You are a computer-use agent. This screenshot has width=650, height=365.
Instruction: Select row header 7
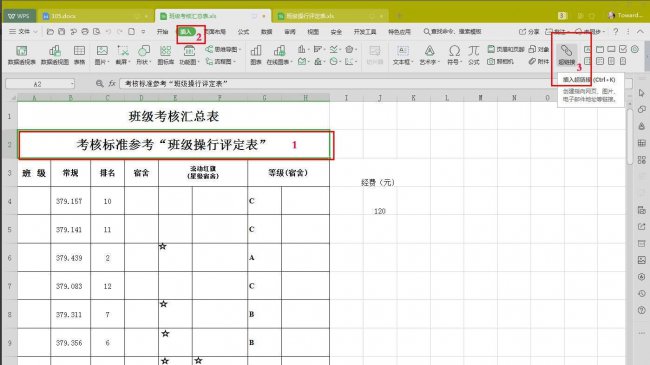[x=9, y=286]
